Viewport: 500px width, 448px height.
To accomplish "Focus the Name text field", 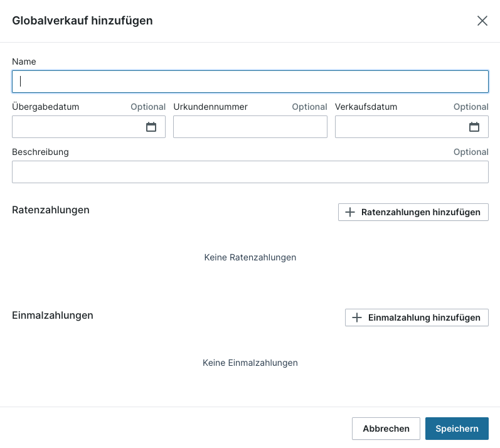I will [250, 82].
